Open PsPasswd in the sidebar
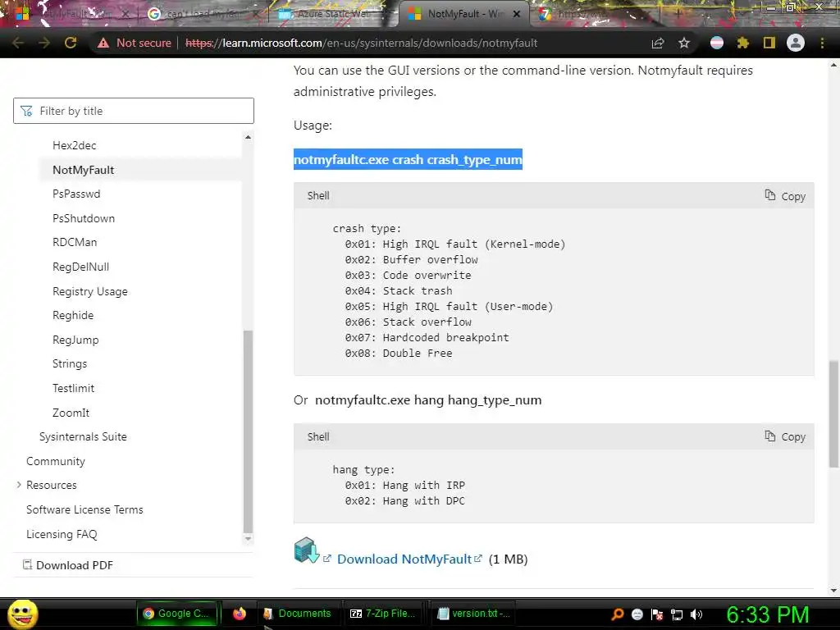Image resolution: width=840 pixels, height=630 pixels. (x=76, y=194)
